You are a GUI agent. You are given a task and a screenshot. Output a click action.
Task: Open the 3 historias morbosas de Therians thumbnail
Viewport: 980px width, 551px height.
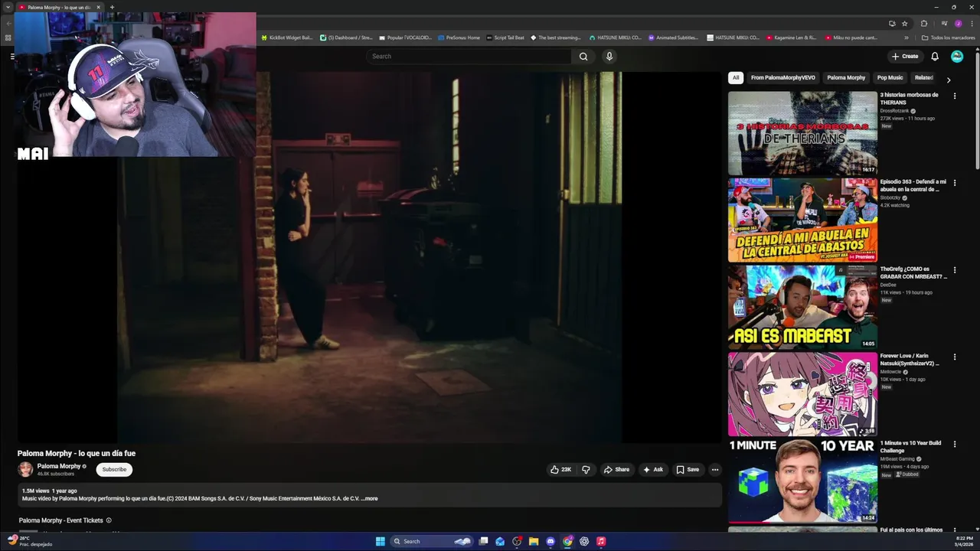(x=802, y=133)
